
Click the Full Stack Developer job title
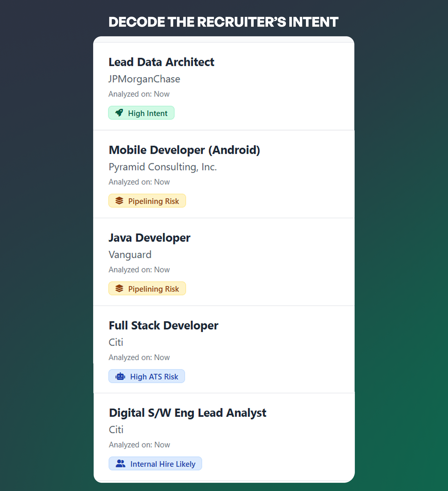click(x=164, y=325)
